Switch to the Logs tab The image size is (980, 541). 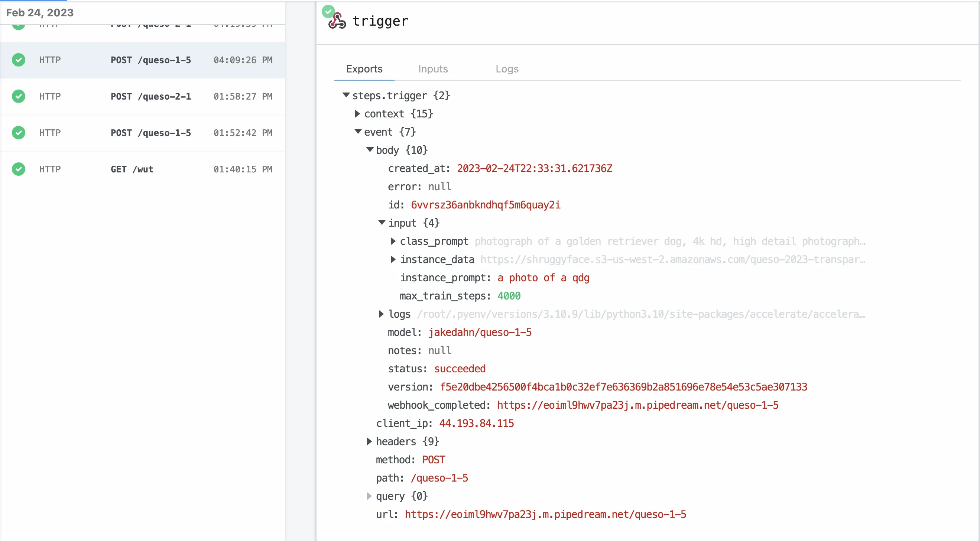pyautogui.click(x=507, y=69)
